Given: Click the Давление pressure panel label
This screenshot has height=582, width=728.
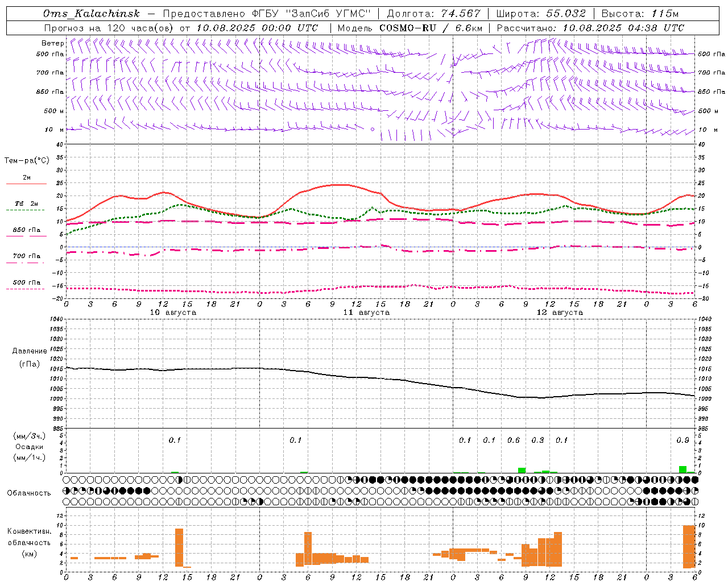Looking at the screenshot, I should pyautogui.click(x=30, y=351).
